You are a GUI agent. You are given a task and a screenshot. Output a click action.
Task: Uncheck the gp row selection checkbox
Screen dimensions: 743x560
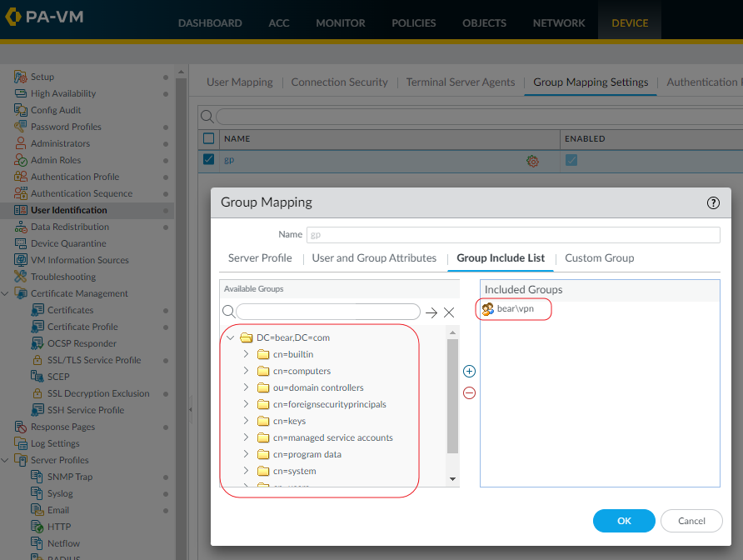209,160
